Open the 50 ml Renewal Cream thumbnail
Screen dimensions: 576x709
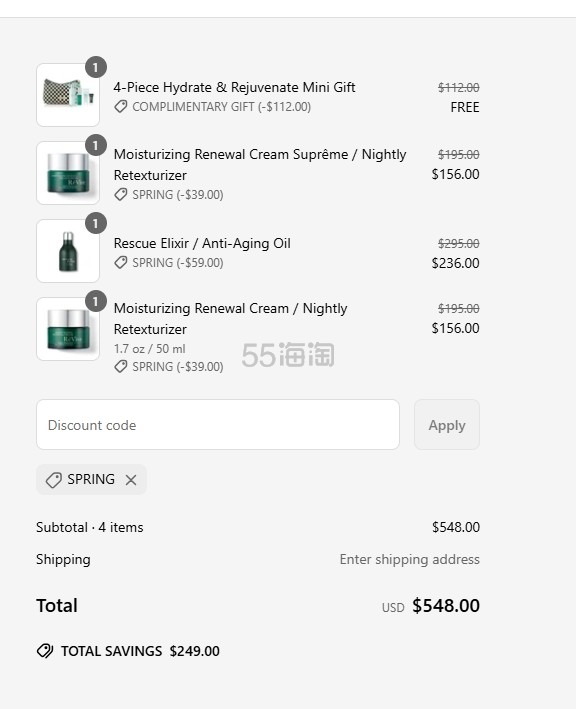(x=68, y=329)
